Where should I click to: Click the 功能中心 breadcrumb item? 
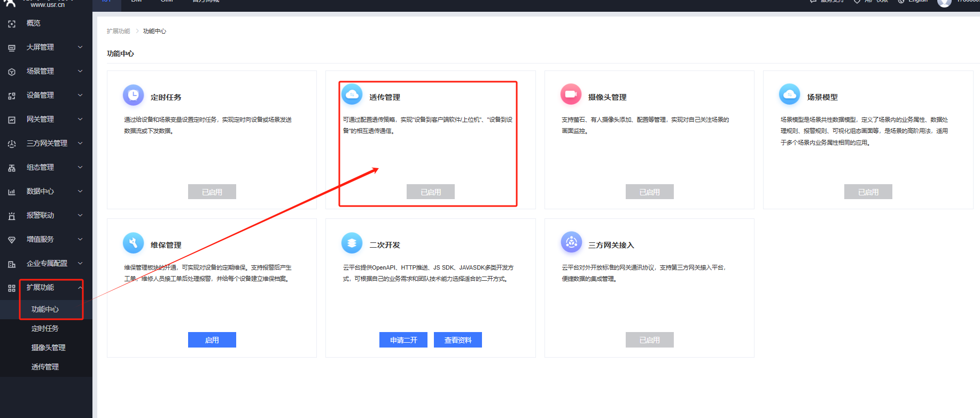pyautogui.click(x=154, y=31)
